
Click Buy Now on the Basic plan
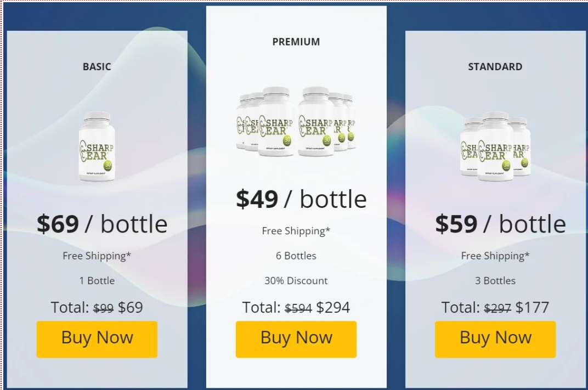(x=97, y=339)
